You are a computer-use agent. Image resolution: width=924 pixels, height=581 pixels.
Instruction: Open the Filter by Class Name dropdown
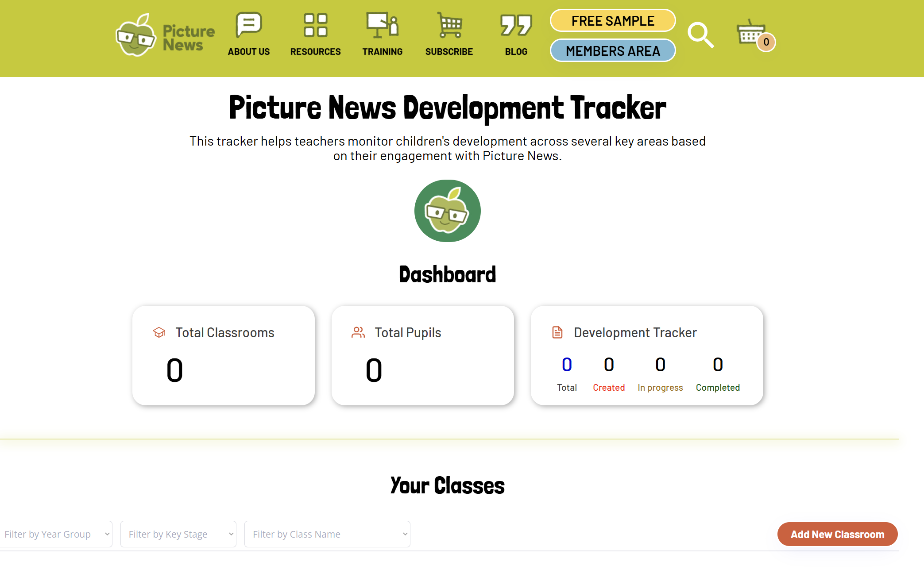pyautogui.click(x=327, y=534)
